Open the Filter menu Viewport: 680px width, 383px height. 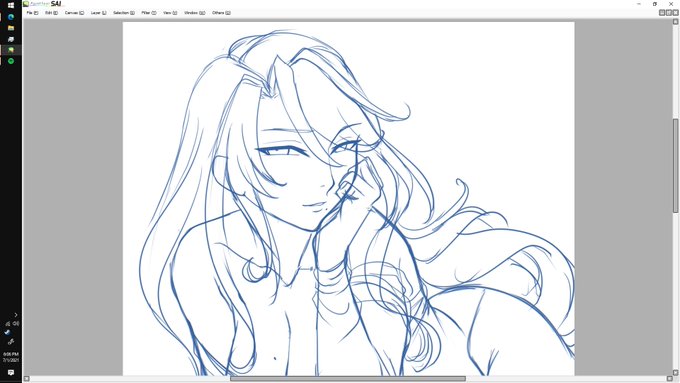coord(149,13)
